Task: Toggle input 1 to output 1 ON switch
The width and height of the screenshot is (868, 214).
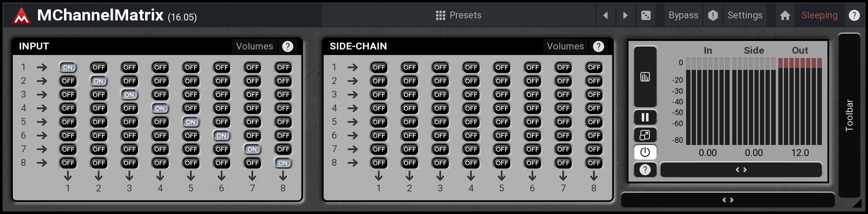Action: (68, 67)
